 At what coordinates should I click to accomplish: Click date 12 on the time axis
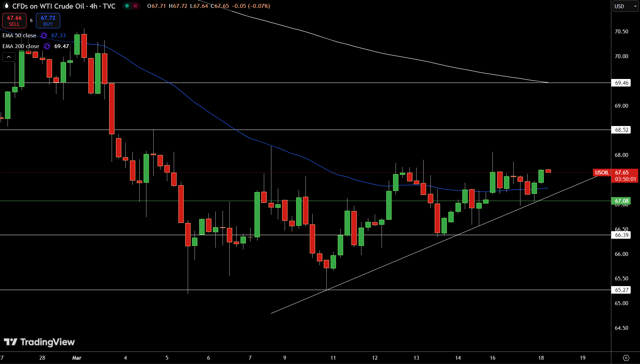[375, 358]
